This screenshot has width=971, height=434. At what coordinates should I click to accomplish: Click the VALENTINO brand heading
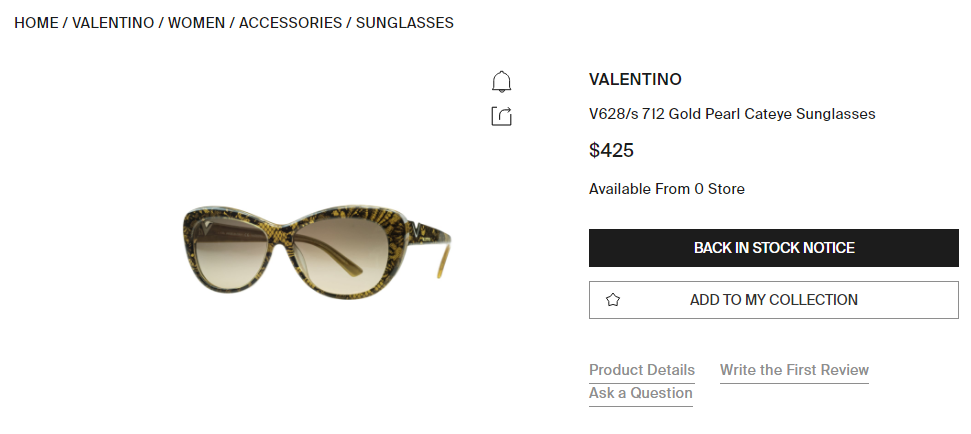pyautogui.click(x=635, y=80)
